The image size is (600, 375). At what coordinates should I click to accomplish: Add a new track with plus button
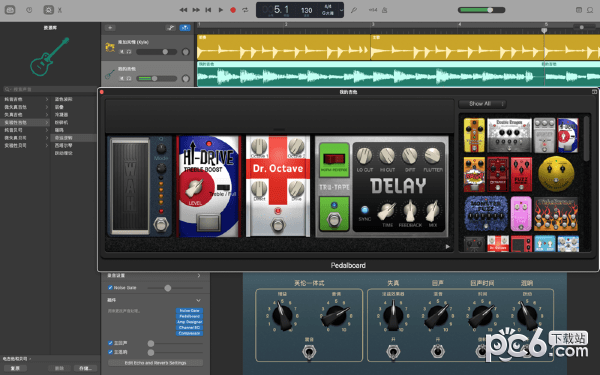click(110, 28)
